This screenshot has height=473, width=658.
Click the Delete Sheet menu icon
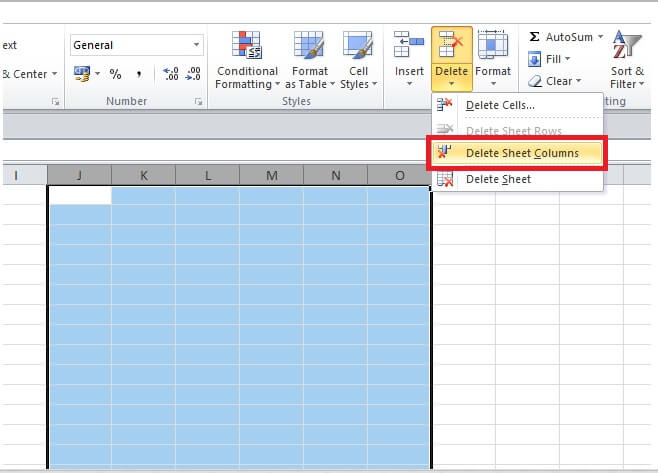coord(445,179)
